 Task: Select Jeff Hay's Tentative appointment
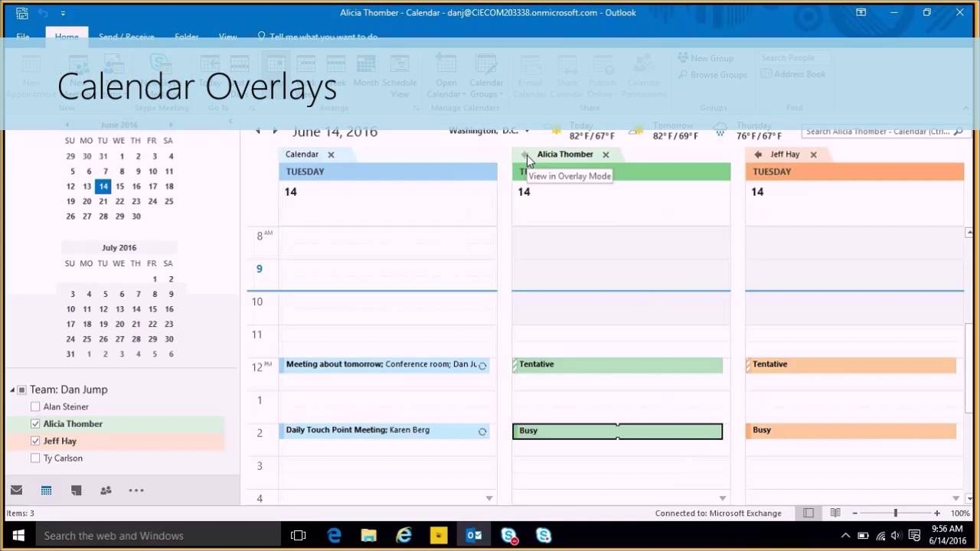851,365
